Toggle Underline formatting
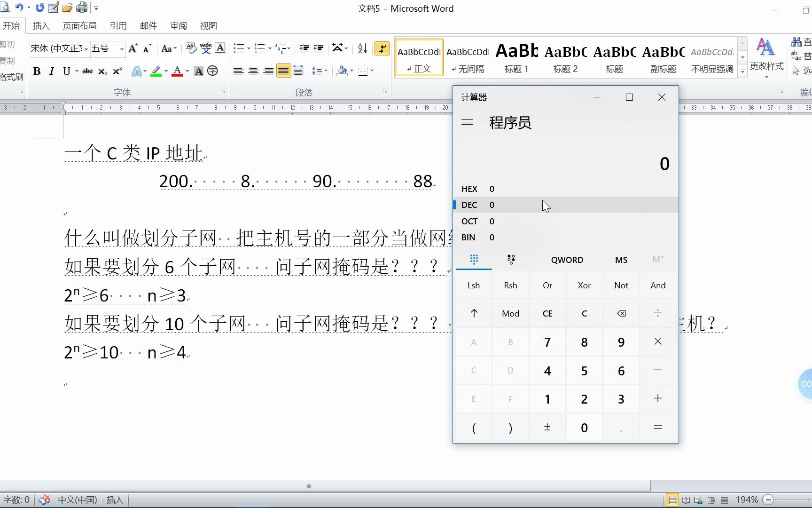The height and width of the screenshot is (508, 812). tap(67, 71)
